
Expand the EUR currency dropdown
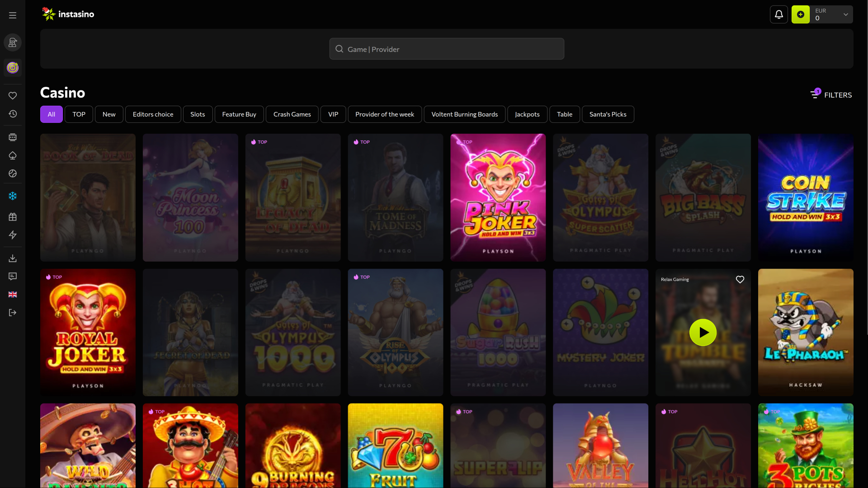(845, 14)
